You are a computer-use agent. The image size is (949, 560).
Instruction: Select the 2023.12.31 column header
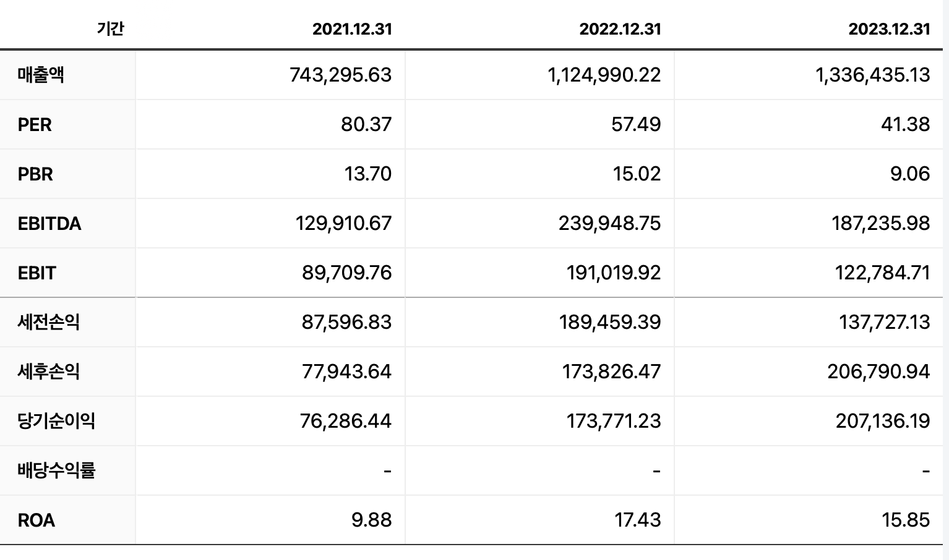(x=889, y=29)
